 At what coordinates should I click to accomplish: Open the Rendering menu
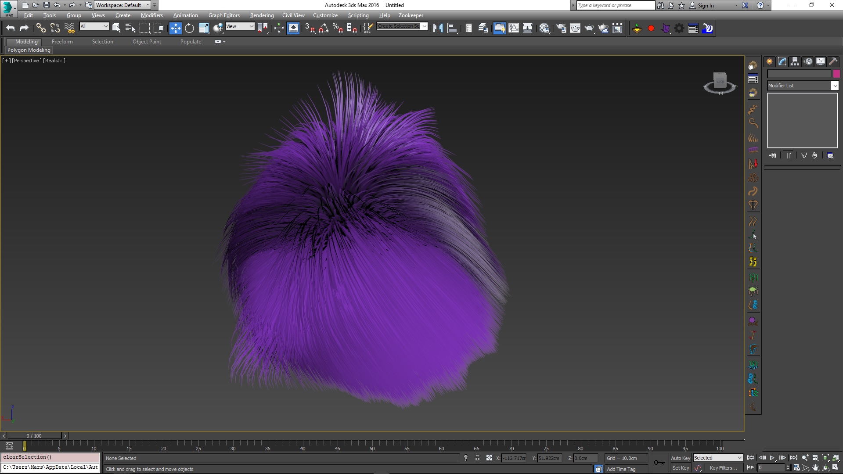[262, 15]
